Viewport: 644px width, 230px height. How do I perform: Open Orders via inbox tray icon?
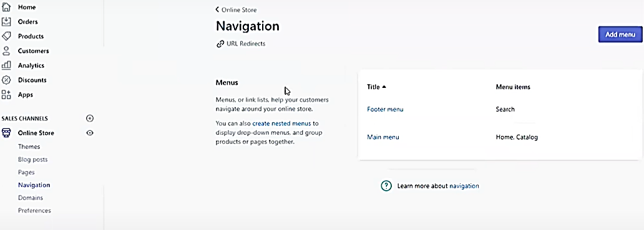[6, 22]
